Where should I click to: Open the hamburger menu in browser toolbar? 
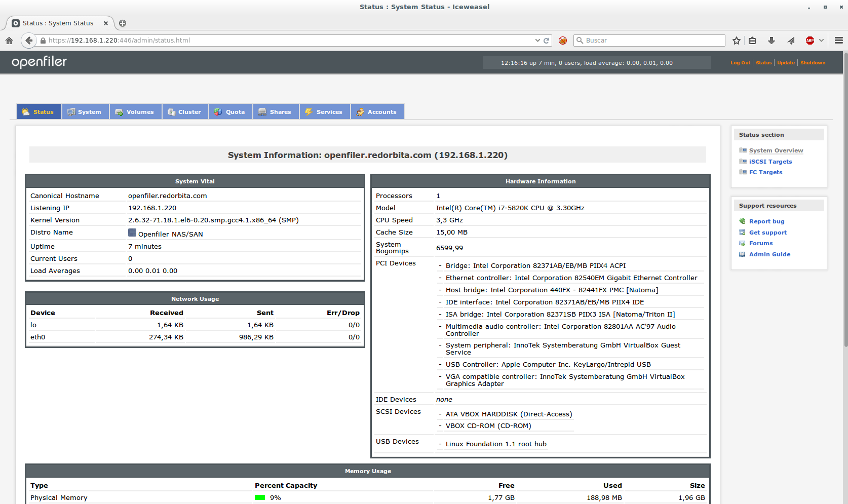839,41
